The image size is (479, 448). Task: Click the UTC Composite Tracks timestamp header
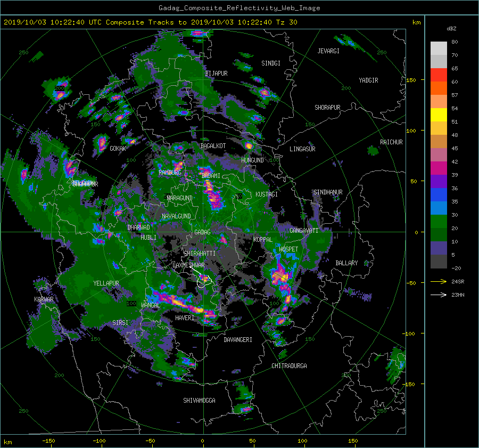(151, 22)
